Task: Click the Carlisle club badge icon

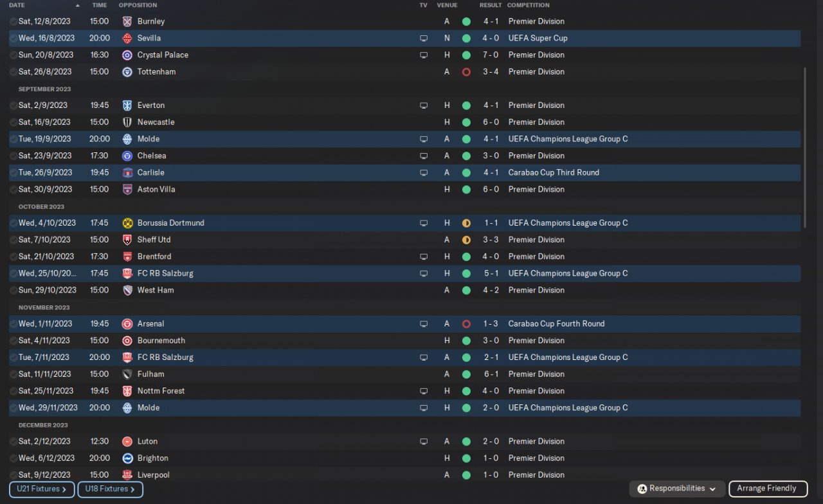Action: point(127,173)
